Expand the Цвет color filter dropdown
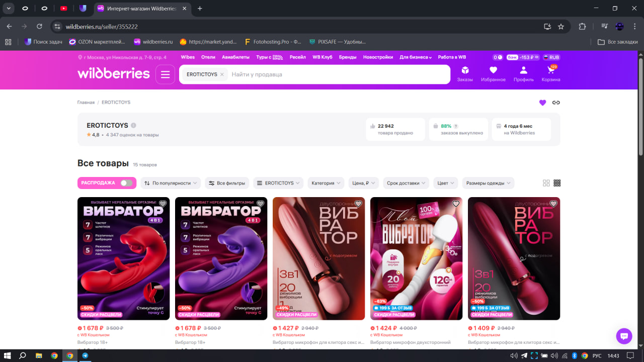644x362 pixels. 446,183
